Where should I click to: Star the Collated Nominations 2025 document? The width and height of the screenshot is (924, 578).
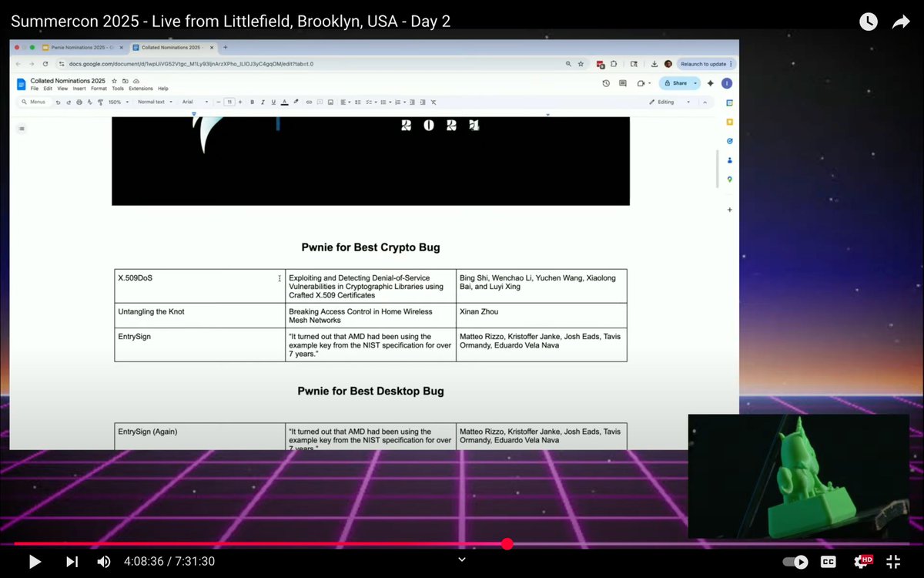(x=114, y=80)
